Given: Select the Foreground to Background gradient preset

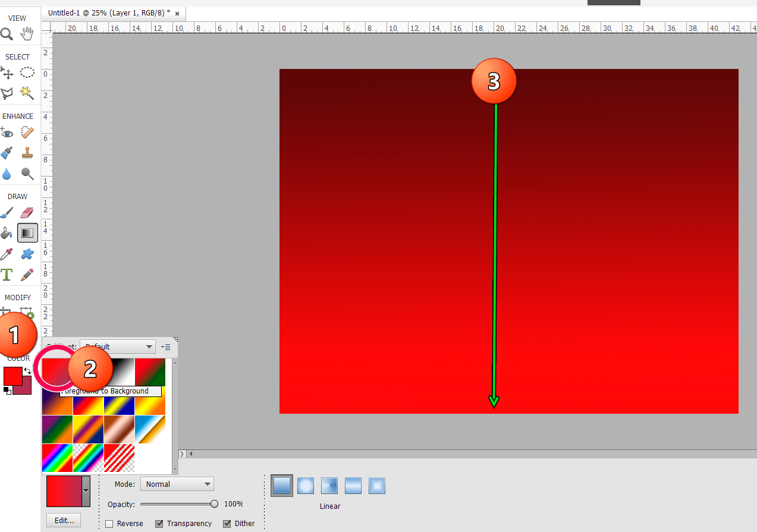Looking at the screenshot, I should click(57, 371).
